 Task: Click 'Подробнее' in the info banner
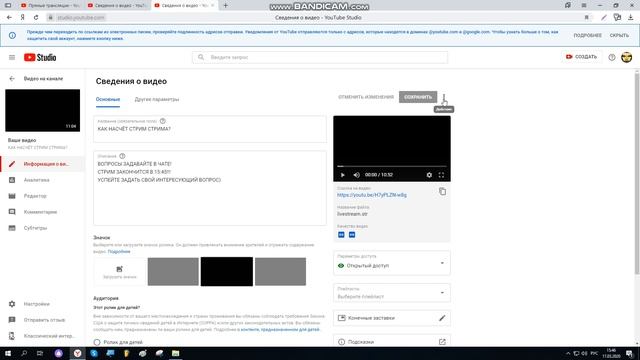pyautogui.click(x=587, y=36)
